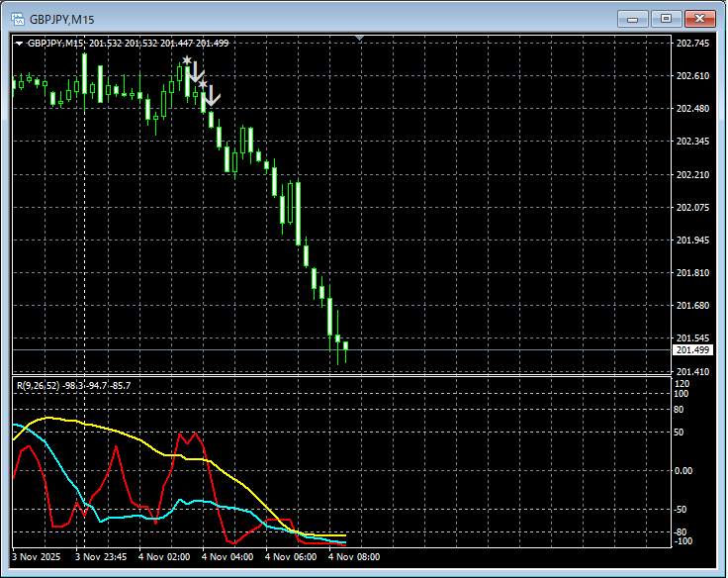Image resolution: width=728 pixels, height=578 pixels.
Task: Close the GBPJPY,M15 chart window
Action: point(699,18)
